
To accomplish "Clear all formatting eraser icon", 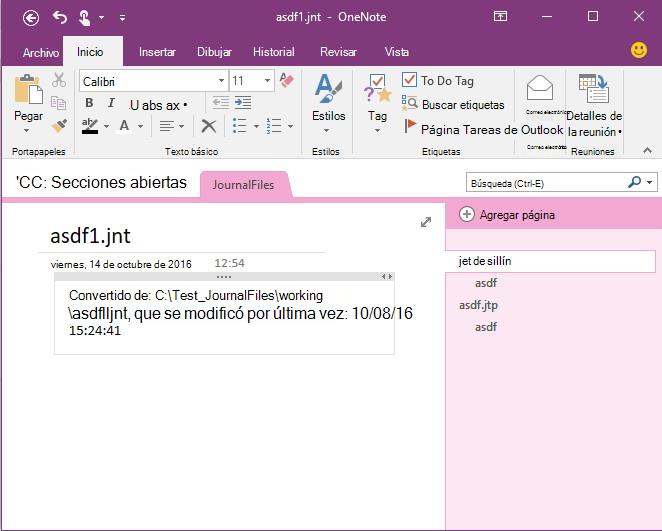I will point(287,80).
